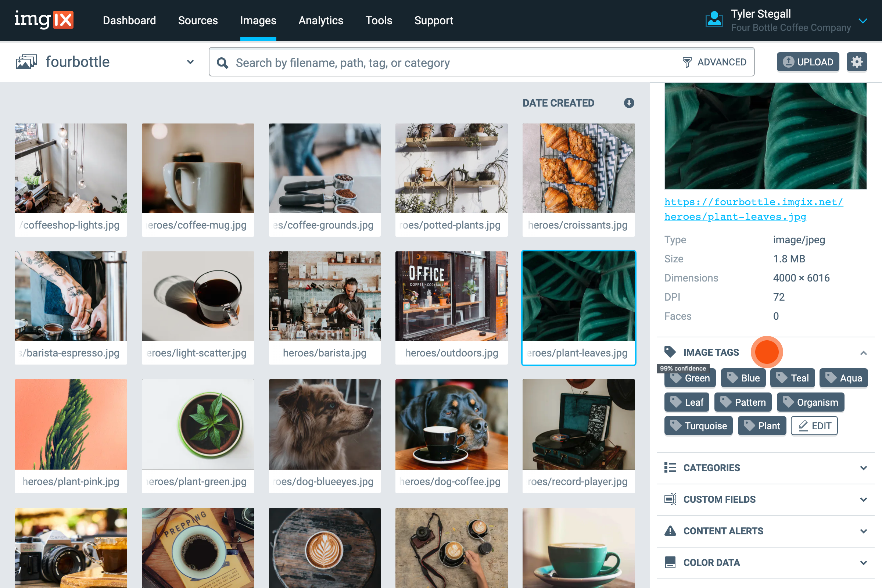The image size is (882, 588).
Task: Toggle the ADVANCED search options
Action: pos(722,62)
